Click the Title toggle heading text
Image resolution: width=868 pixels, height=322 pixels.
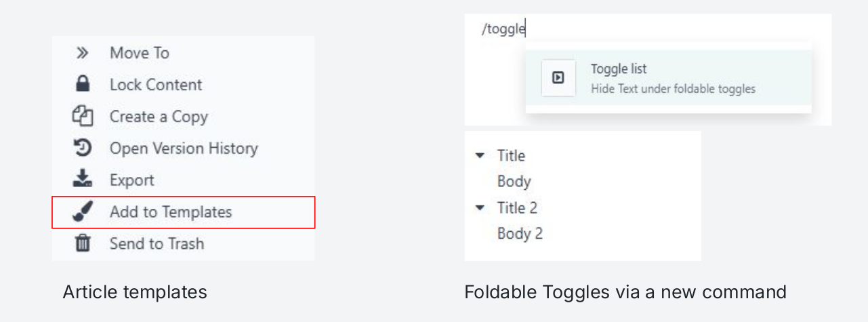click(x=511, y=156)
